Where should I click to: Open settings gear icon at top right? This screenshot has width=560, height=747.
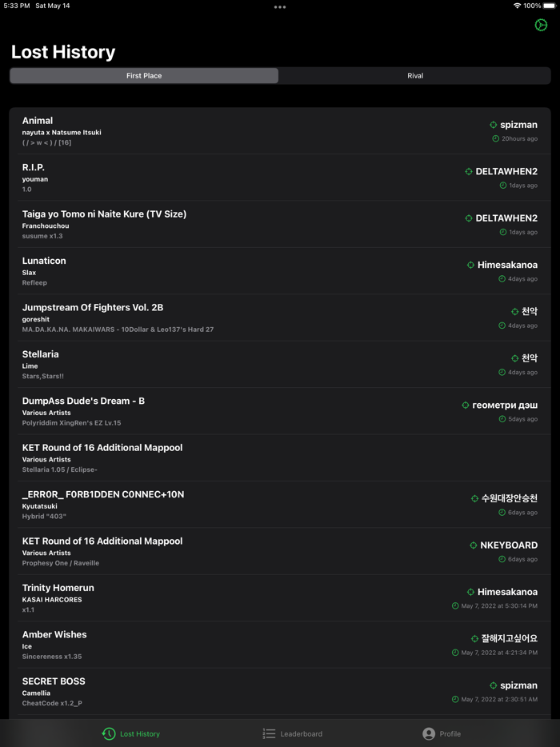coord(541,26)
